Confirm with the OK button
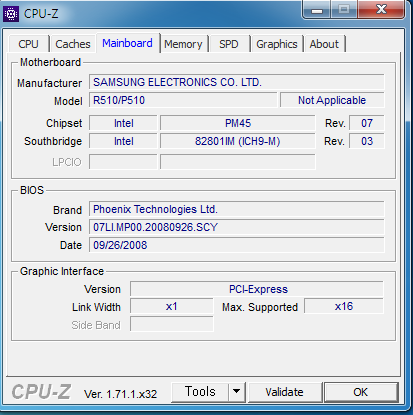The width and height of the screenshot is (413, 415). click(x=361, y=392)
